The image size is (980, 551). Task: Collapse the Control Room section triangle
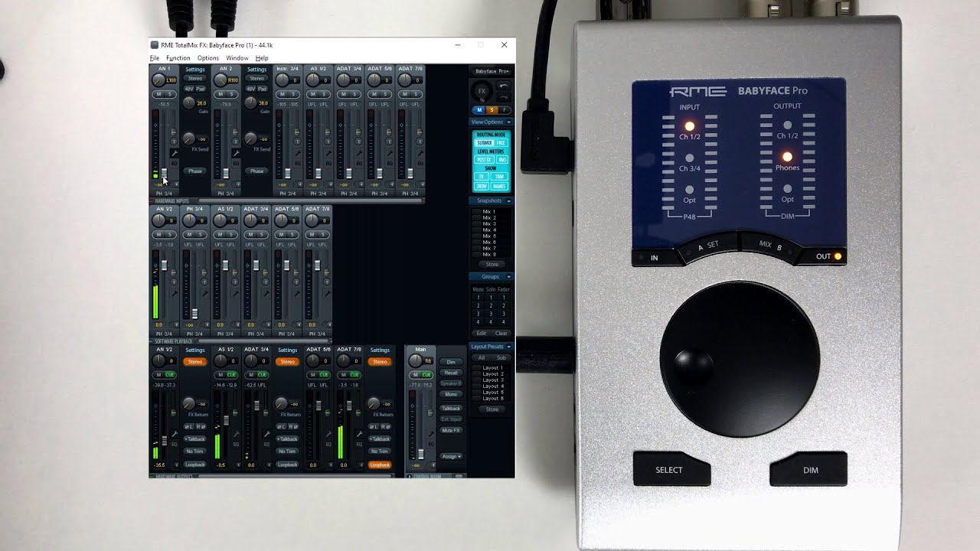click(x=410, y=476)
